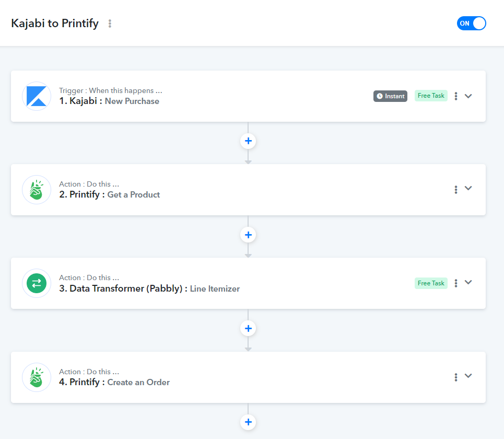This screenshot has width=504, height=439.
Task: Click the Data Transformer swap-arrows icon
Action: coord(37,283)
